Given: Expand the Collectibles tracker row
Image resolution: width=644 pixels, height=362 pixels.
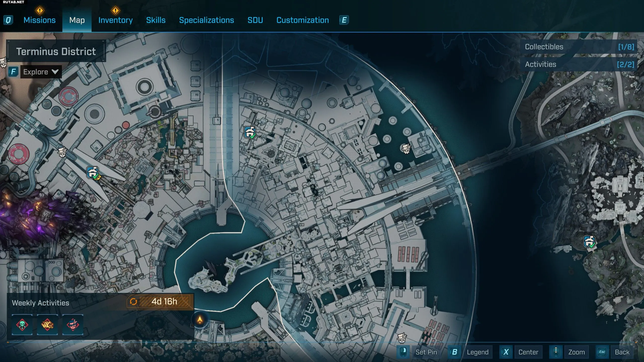Looking at the screenshot, I should pyautogui.click(x=579, y=47).
